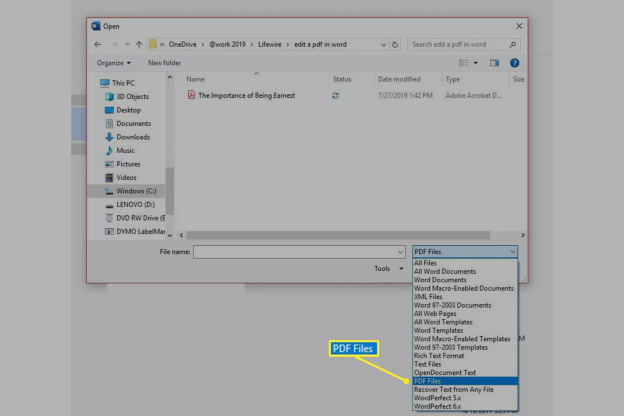The height and width of the screenshot is (416, 624).
Task: Close the Open dialog
Action: (519, 26)
